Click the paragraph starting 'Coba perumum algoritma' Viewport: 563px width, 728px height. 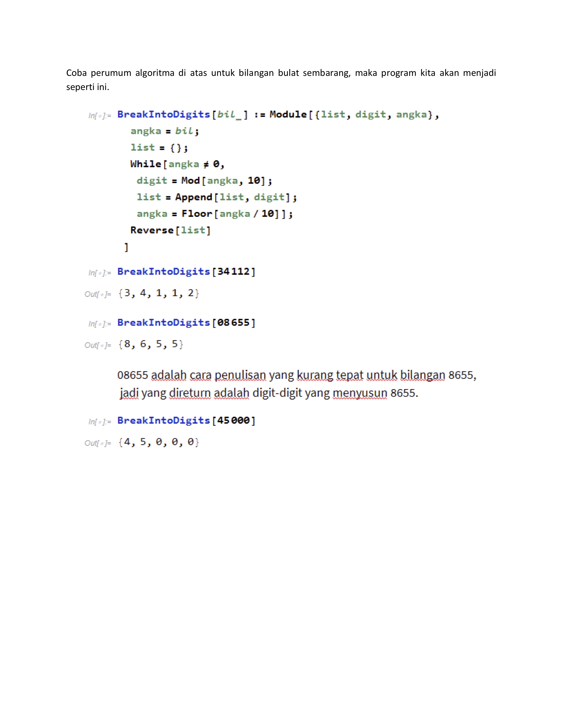click(x=281, y=80)
